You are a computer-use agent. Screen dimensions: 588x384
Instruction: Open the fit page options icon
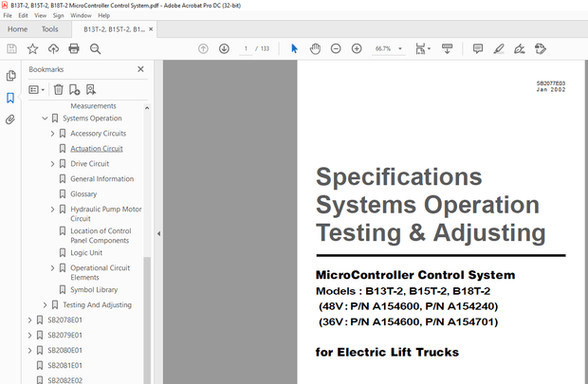(423, 48)
